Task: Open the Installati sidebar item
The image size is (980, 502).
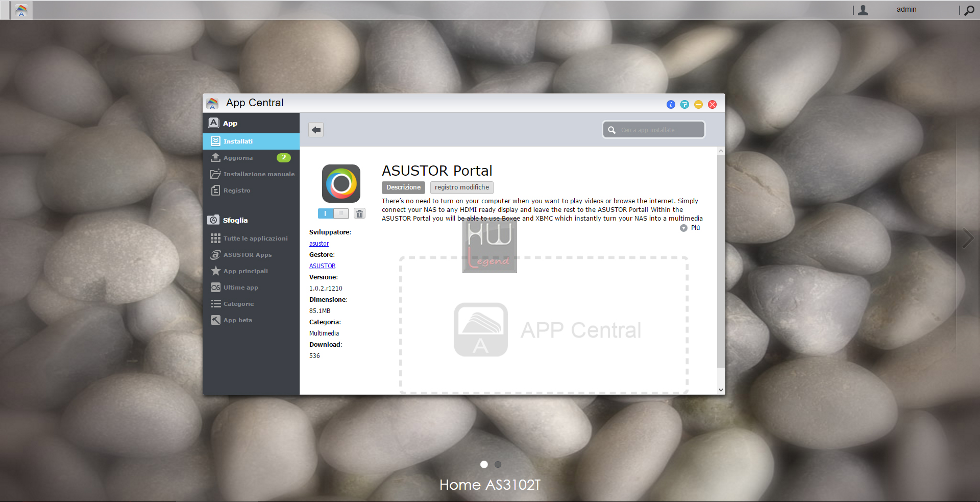Action: tap(251, 141)
